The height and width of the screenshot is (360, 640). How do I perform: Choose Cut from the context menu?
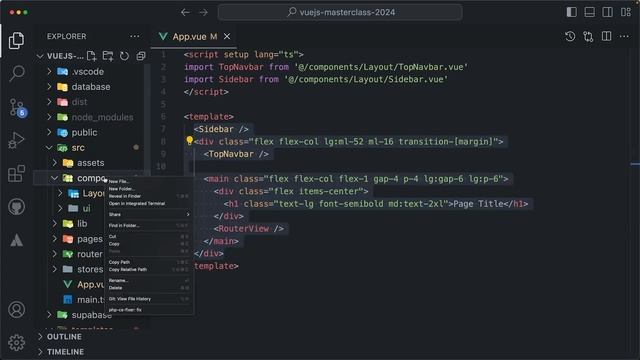[149, 236]
